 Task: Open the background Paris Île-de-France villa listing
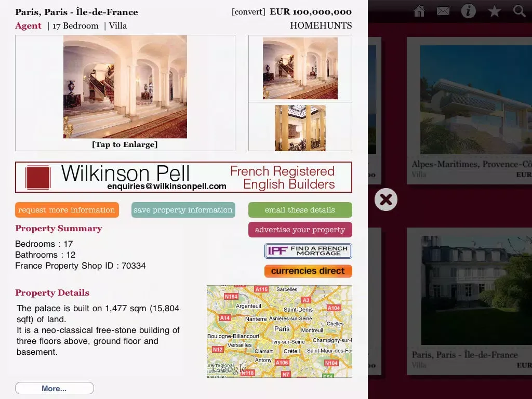click(x=469, y=301)
